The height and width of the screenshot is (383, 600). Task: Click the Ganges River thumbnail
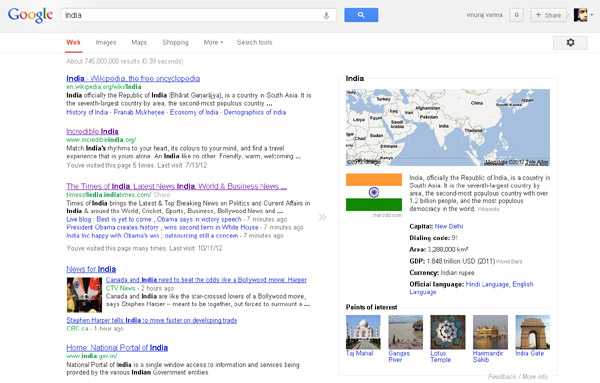click(406, 332)
